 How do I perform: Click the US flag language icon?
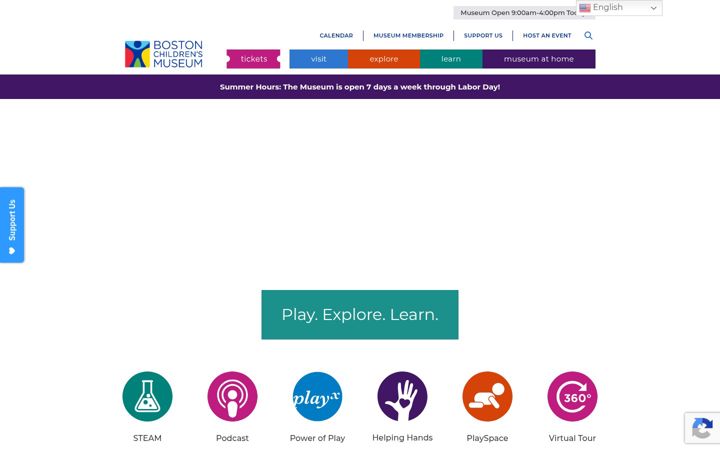(x=585, y=8)
